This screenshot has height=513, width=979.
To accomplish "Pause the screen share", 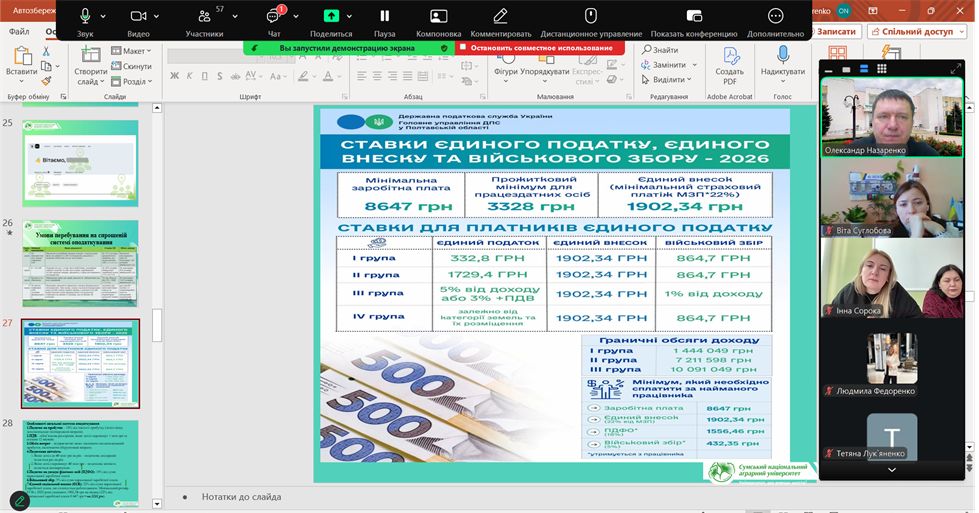I will pos(385,16).
